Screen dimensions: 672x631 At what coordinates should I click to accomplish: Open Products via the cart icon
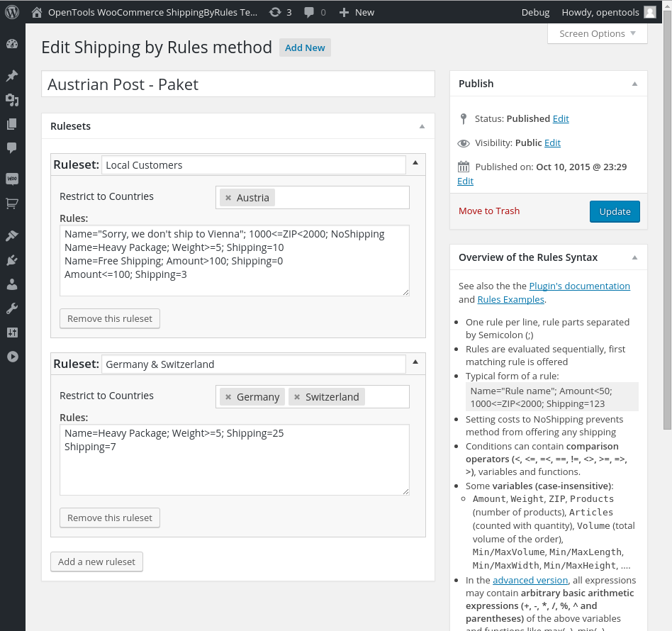12,203
